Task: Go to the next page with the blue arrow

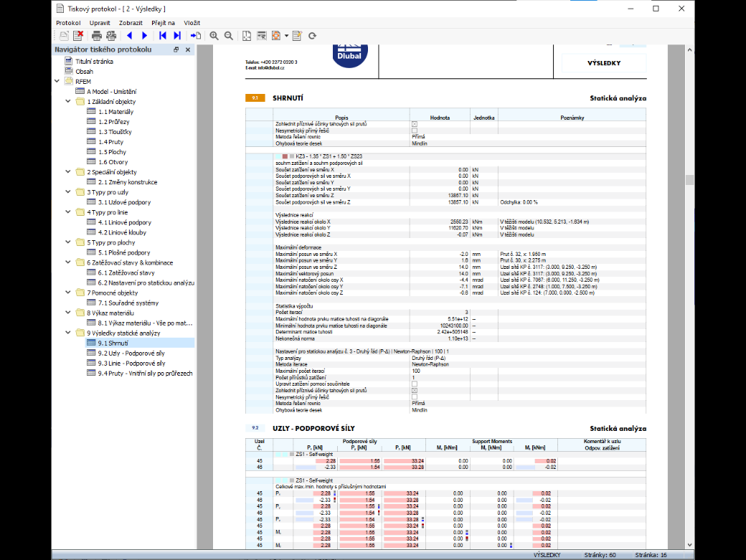Action: click(145, 36)
